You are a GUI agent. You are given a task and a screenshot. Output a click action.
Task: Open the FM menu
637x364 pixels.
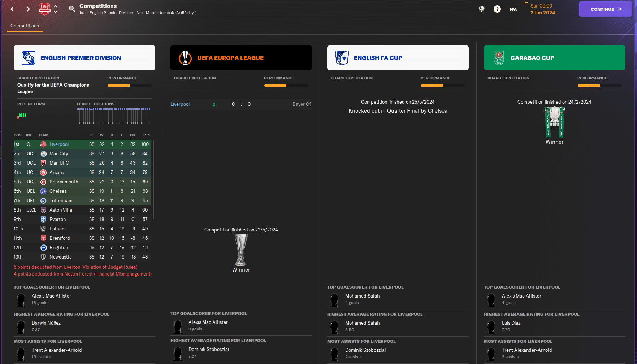(x=513, y=9)
